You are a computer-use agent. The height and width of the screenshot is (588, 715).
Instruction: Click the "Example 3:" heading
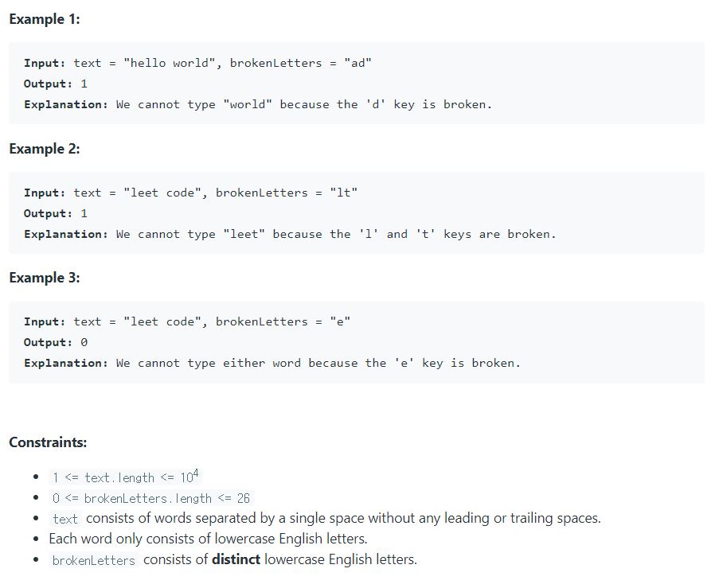(45, 278)
